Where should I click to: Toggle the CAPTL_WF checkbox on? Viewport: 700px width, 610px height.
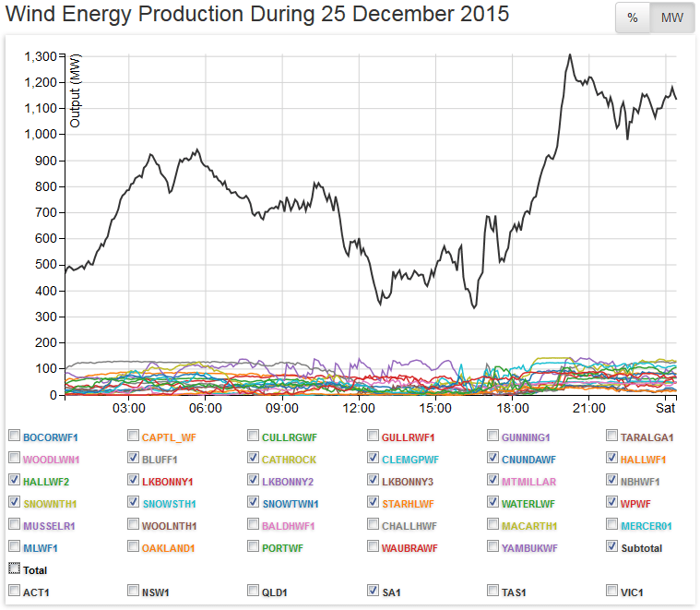click(134, 436)
